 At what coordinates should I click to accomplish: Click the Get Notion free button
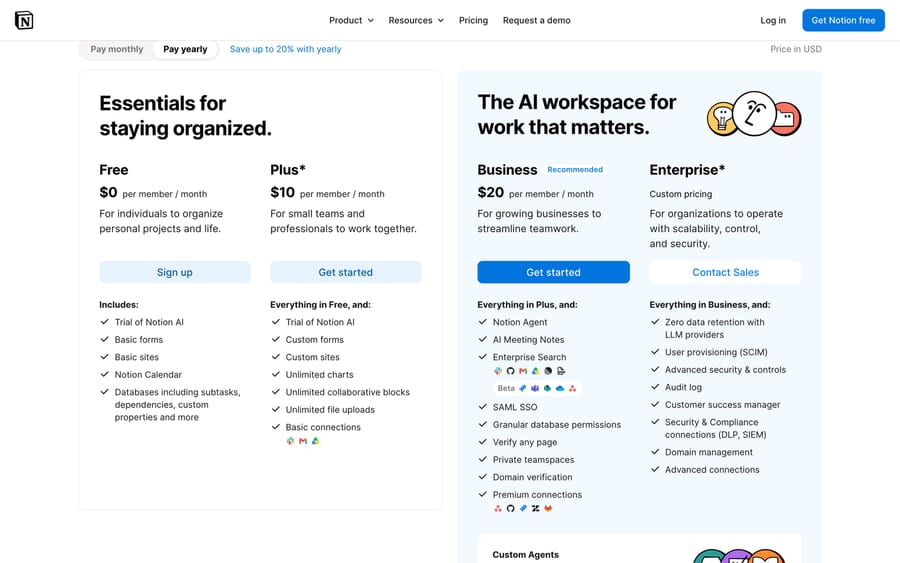[x=843, y=20]
